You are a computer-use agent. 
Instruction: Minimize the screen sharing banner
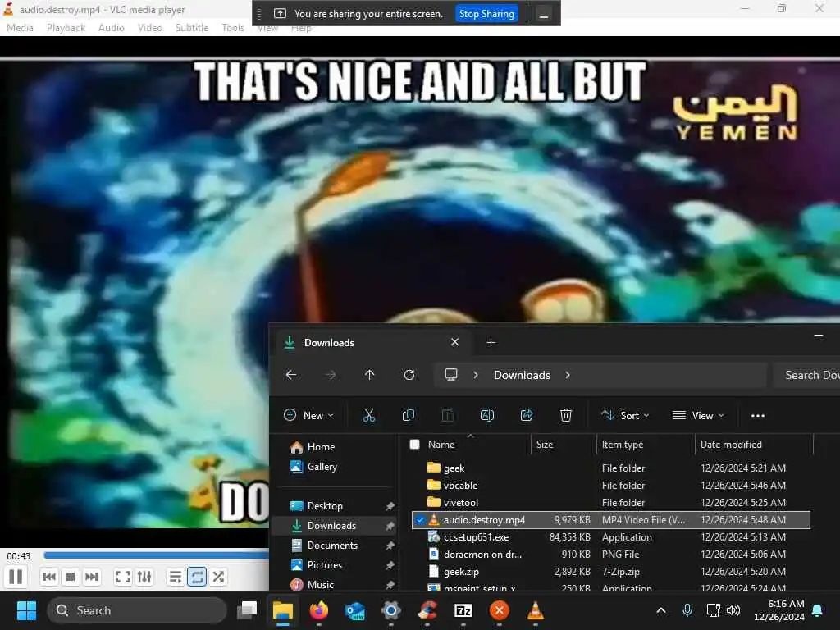coord(543,13)
